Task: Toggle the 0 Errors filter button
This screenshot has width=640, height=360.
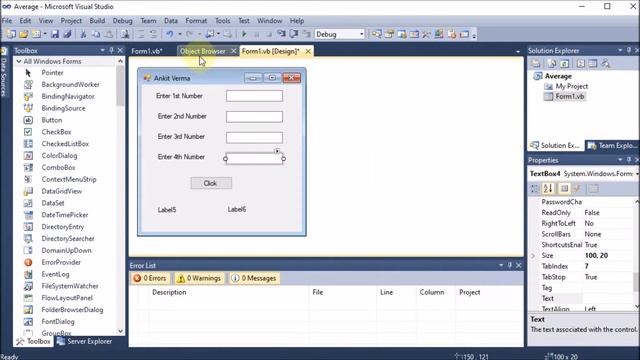Action: (150, 278)
